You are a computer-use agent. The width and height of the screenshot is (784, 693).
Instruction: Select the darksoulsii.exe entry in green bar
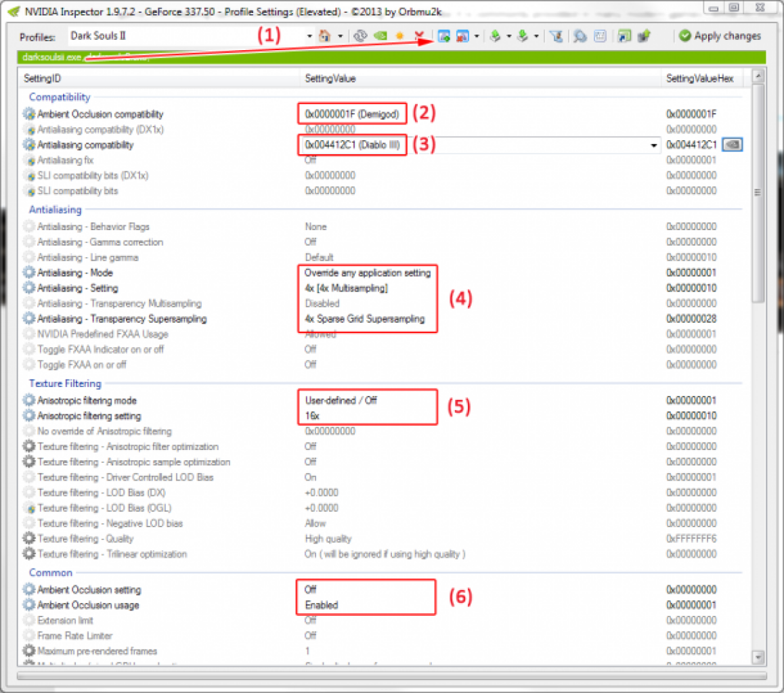(51, 57)
